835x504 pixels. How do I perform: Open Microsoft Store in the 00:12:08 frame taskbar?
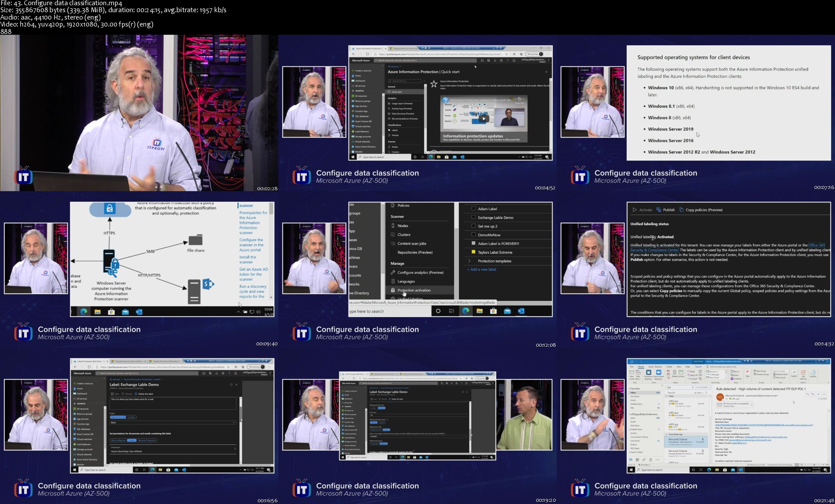493,311
